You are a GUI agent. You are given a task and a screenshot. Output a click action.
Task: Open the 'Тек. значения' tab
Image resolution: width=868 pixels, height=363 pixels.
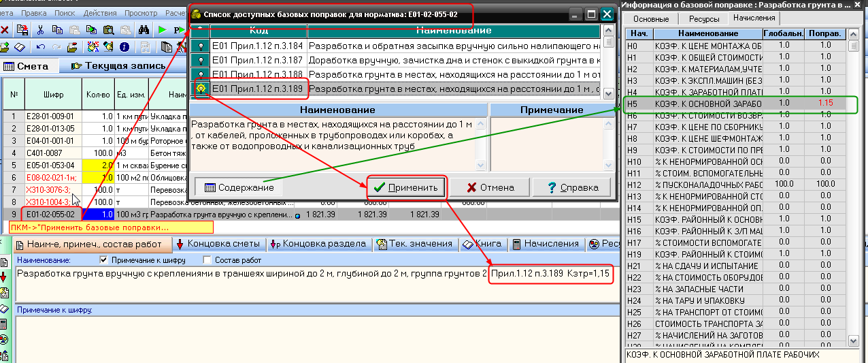[x=414, y=244]
